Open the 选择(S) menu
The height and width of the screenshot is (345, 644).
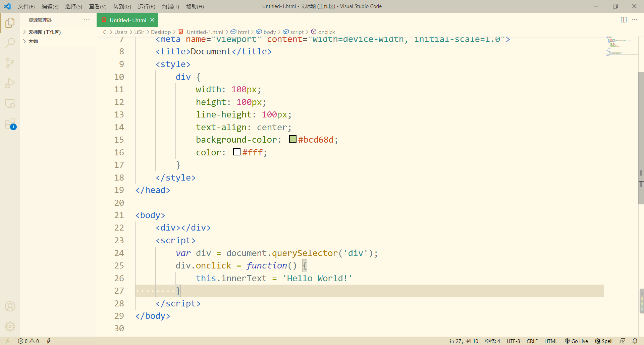tap(73, 6)
